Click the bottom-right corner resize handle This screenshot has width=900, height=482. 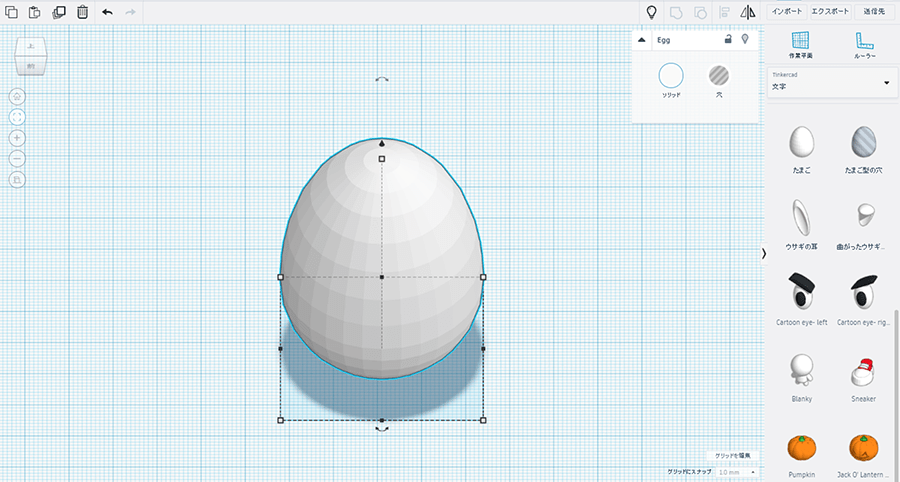(483, 421)
